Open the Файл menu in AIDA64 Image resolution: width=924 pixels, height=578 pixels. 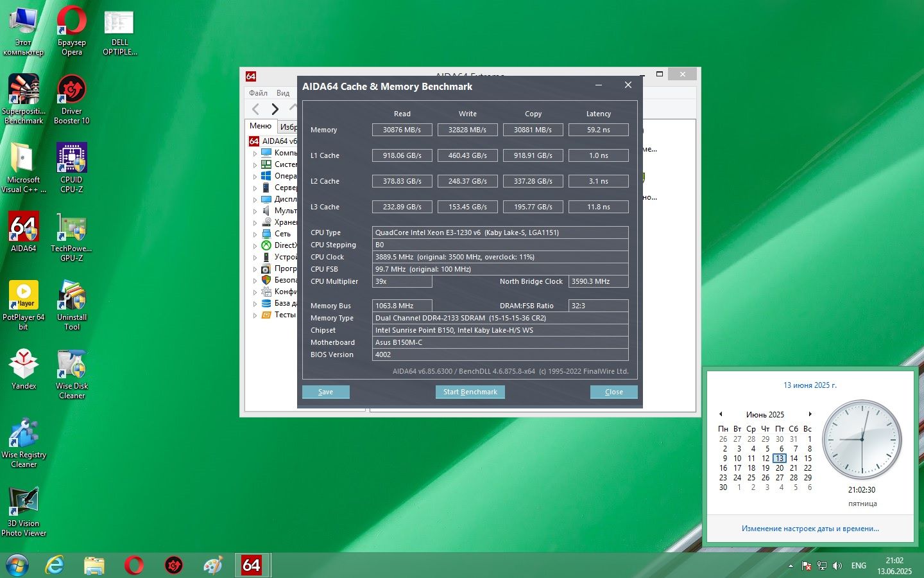(259, 93)
